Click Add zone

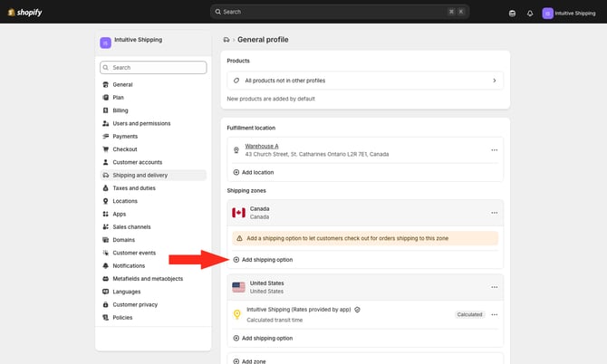coord(250,361)
